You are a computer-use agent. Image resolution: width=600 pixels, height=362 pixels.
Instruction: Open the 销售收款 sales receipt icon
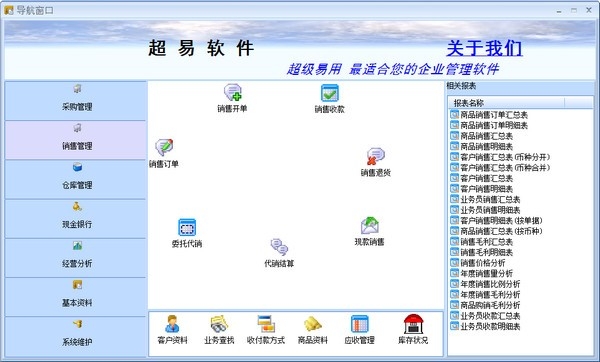[329, 93]
